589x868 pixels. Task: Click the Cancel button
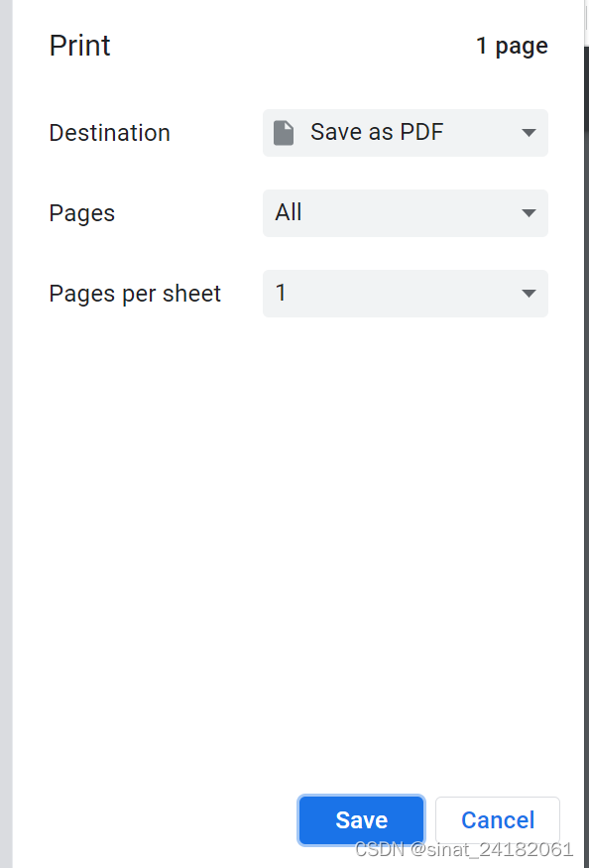tap(497, 819)
